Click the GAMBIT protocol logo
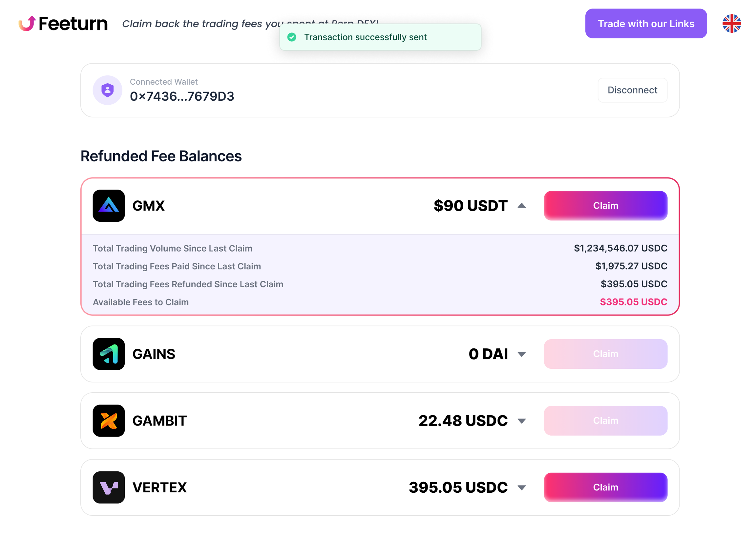Screen dimensions: 756x535 coord(109,421)
